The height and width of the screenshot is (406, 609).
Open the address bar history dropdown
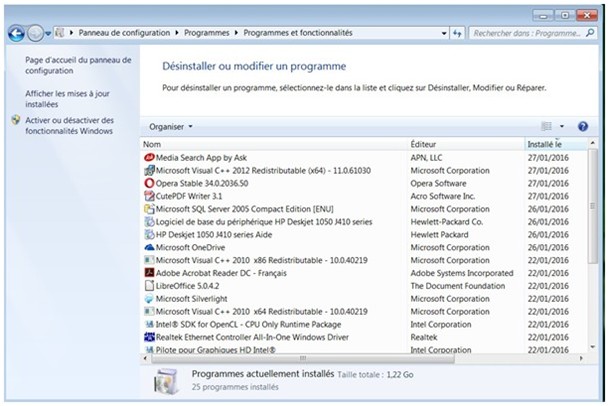click(440, 33)
